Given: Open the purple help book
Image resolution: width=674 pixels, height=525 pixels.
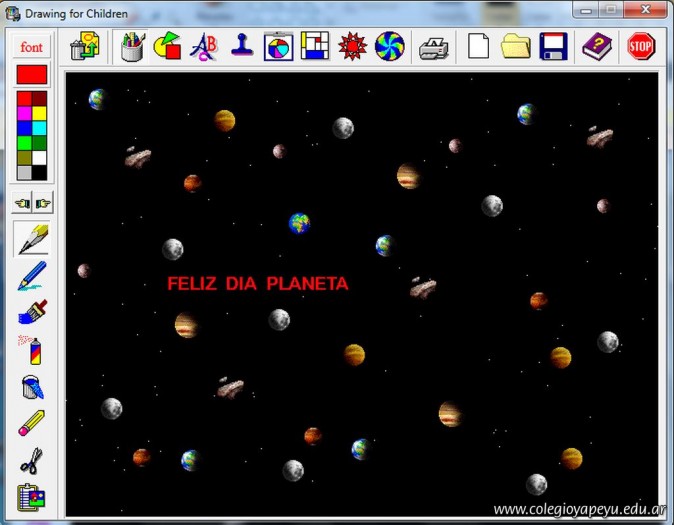Looking at the screenshot, I should (597, 46).
